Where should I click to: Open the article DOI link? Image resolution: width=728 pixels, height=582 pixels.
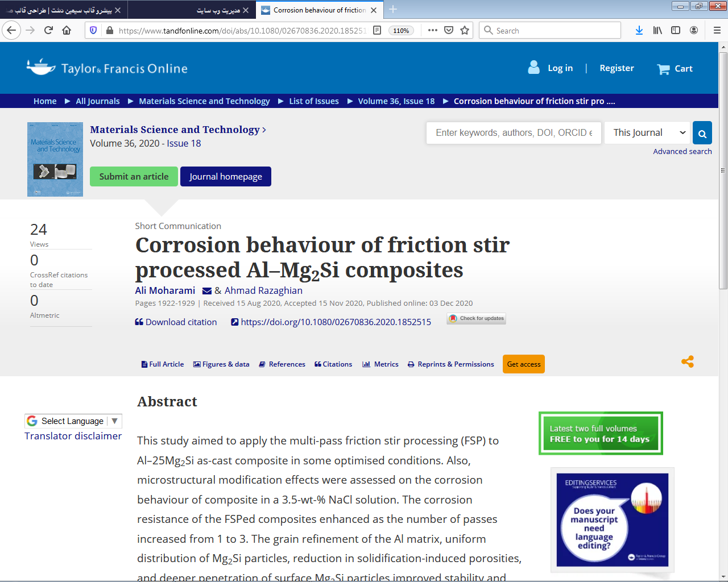(x=331, y=322)
